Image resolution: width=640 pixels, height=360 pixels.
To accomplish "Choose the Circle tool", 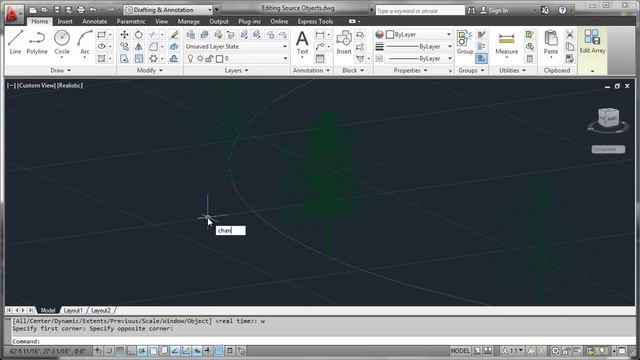I will click(62, 42).
